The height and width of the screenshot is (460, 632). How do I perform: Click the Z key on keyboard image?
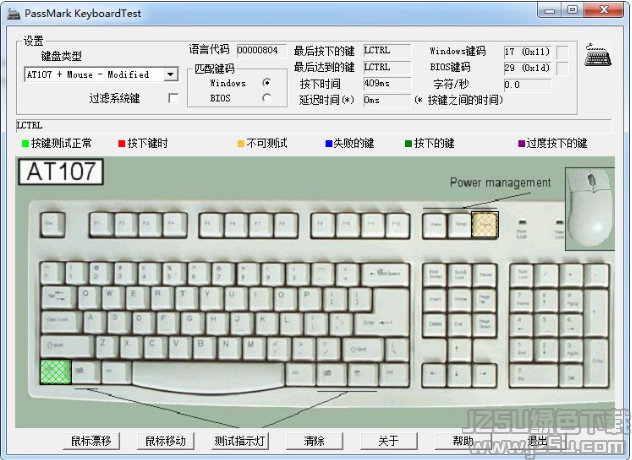click(106, 346)
